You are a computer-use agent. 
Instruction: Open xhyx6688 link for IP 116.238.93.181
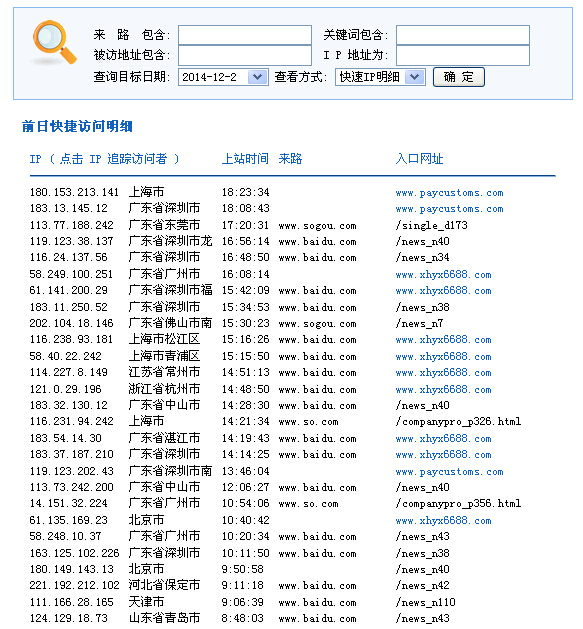coord(443,340)
